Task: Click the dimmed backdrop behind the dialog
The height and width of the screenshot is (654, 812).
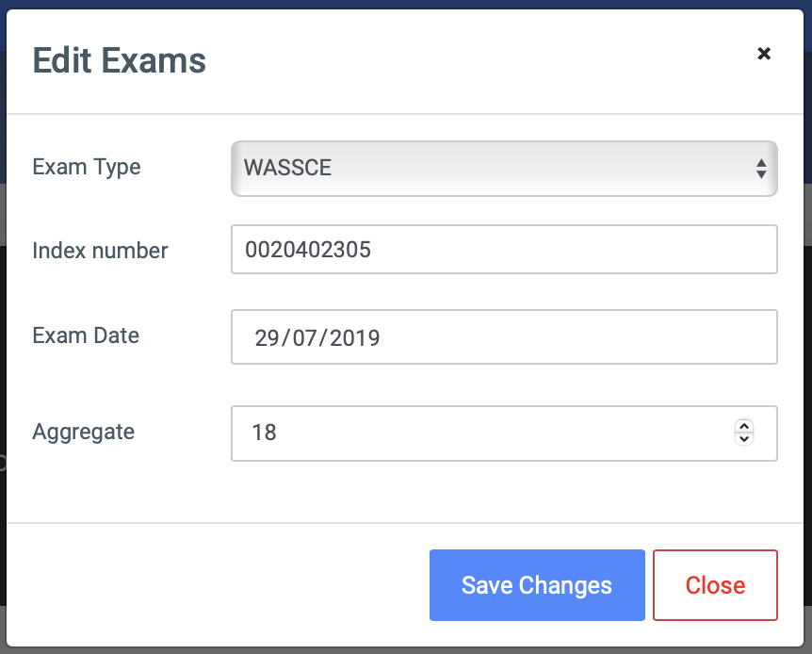Action: click(3, 363)
